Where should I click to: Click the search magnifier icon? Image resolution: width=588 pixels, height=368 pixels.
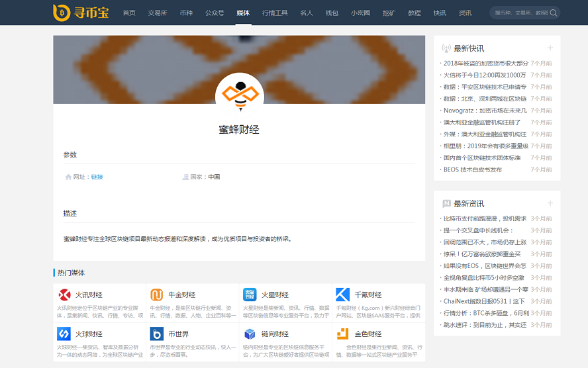pyautogui.click(x=553, y=13)
